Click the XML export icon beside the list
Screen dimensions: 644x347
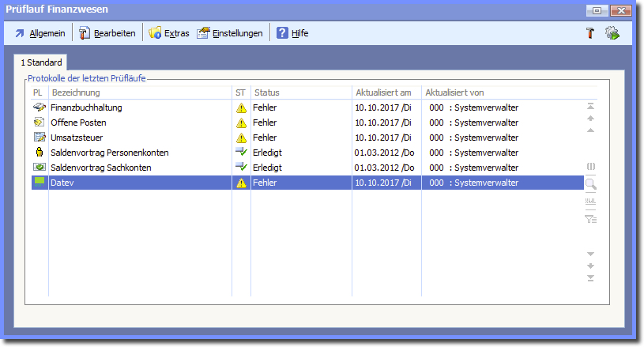(590, 202)
